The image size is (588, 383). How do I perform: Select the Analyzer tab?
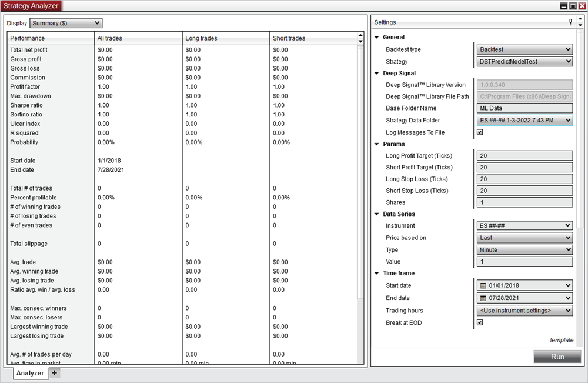31,372
